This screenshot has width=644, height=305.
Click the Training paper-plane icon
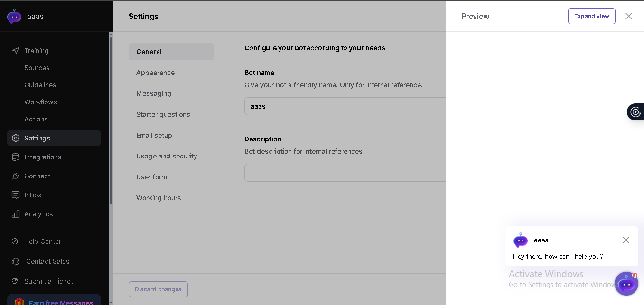coord(16,51)
